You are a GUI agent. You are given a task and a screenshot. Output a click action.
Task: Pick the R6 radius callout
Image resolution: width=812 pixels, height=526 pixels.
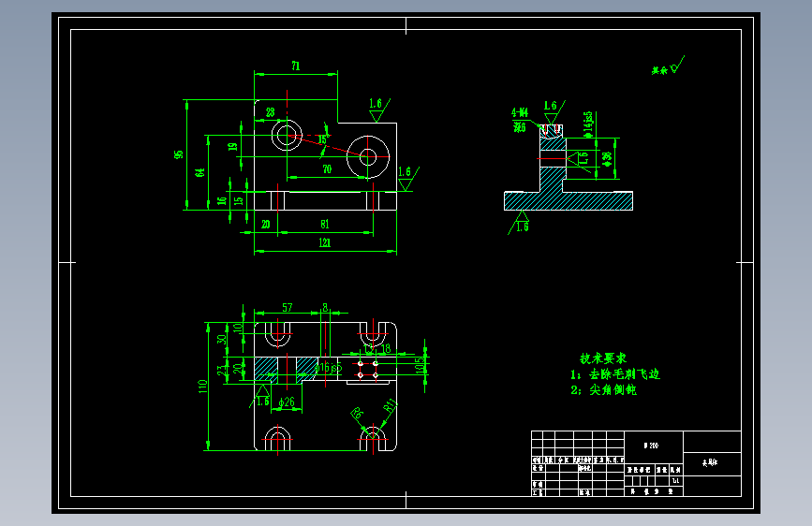click(358, 413)
